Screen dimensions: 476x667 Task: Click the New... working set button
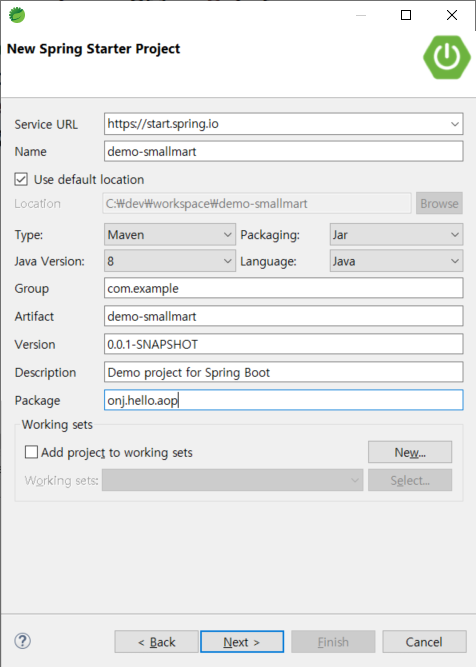pyautogui.click(x=410, y=452)
